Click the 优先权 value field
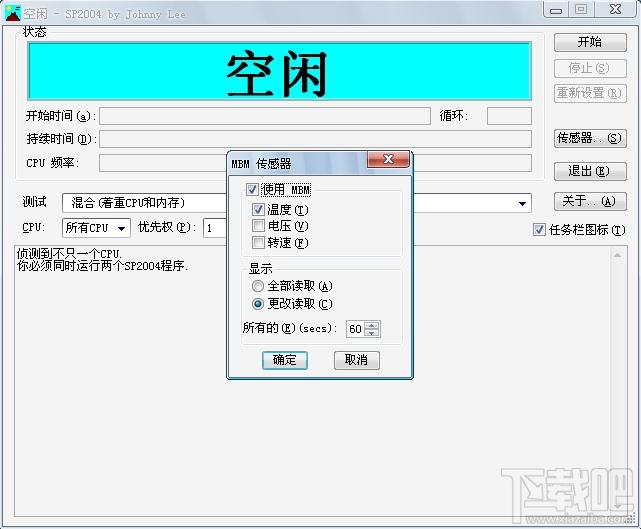Image resolution: width=641 pixels, height=529 pixels. tap(215, 228)
